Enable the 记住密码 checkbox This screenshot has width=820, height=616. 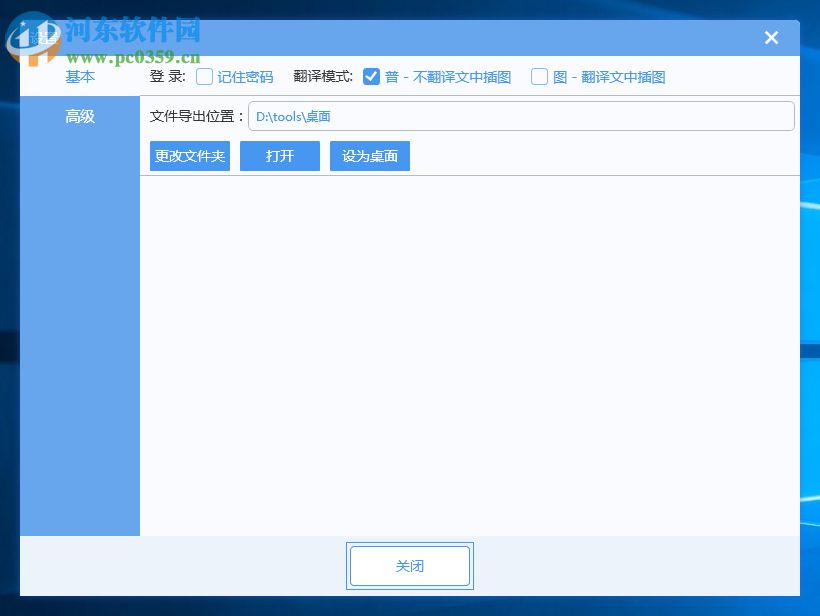pyautogui.click(x=204, y=76)
